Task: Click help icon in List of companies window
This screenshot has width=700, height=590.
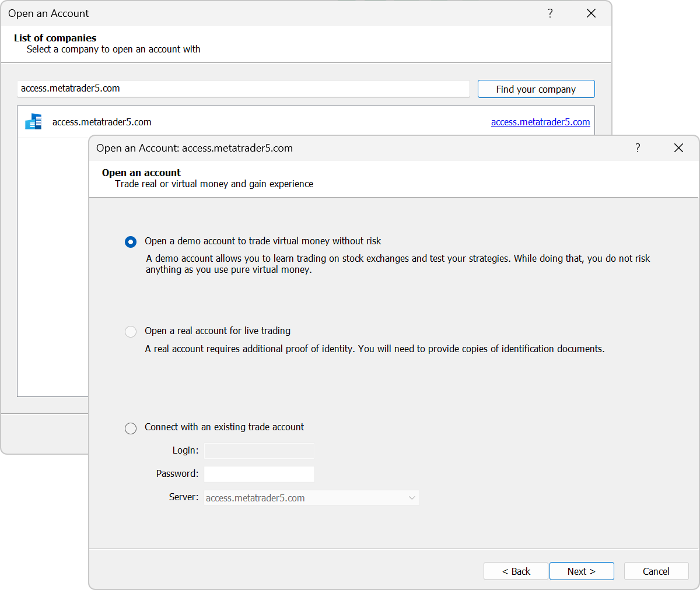Action: pos(550,13)
